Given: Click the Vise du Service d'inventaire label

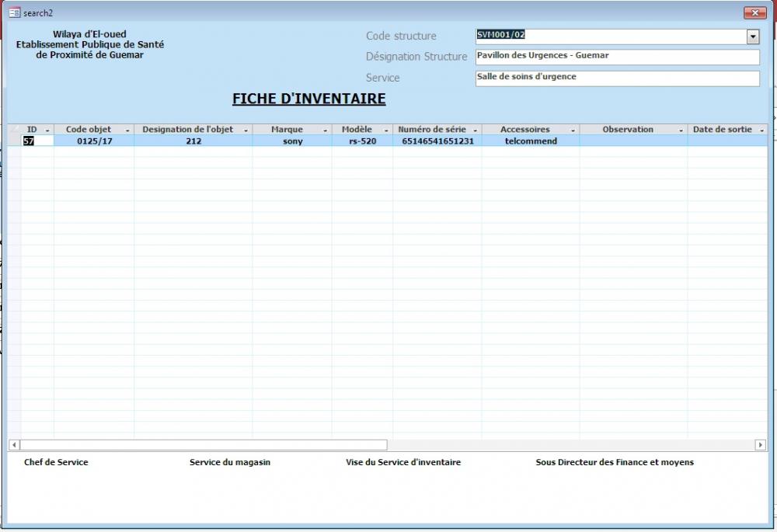Looking at the screenshot, I should [x=403, y=462].
